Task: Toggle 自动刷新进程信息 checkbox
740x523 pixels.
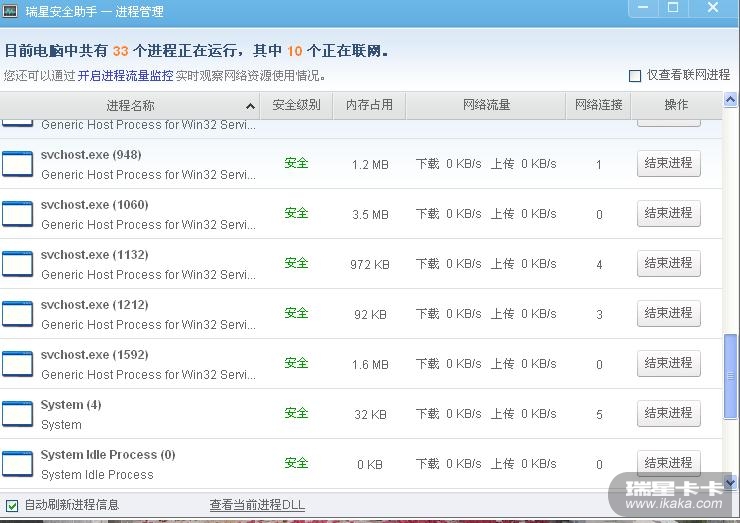Action: coord(12,506)
